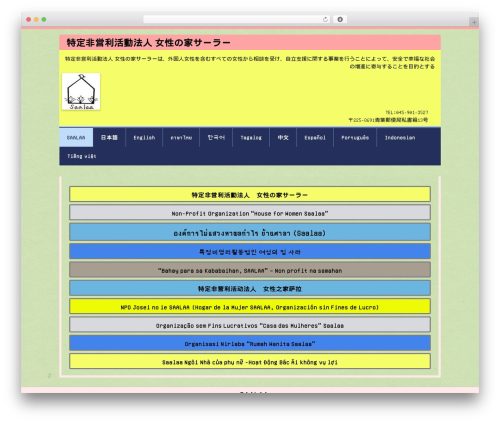
Task: Select the SAALAA navigation tab
Action: pos(76,137)
